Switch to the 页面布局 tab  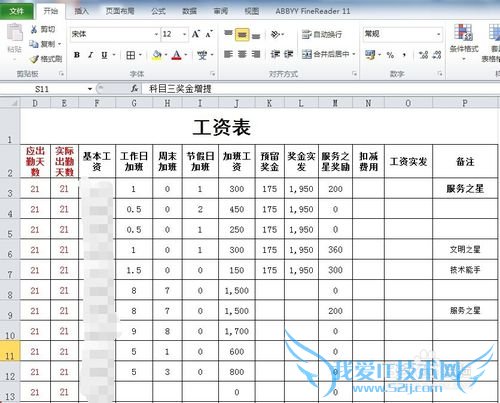tap(120, 11)
